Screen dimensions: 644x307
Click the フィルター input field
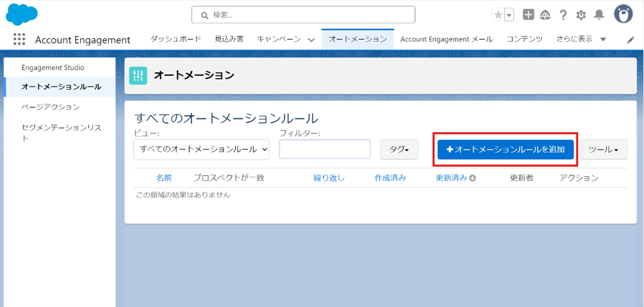coord(325,149)
